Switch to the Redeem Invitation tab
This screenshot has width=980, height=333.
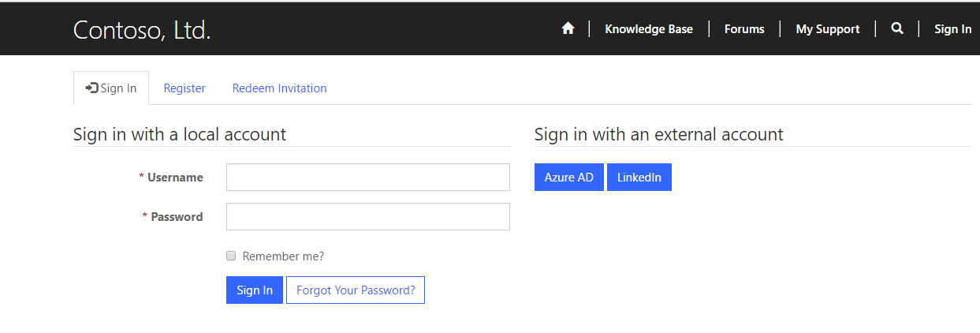279,88
